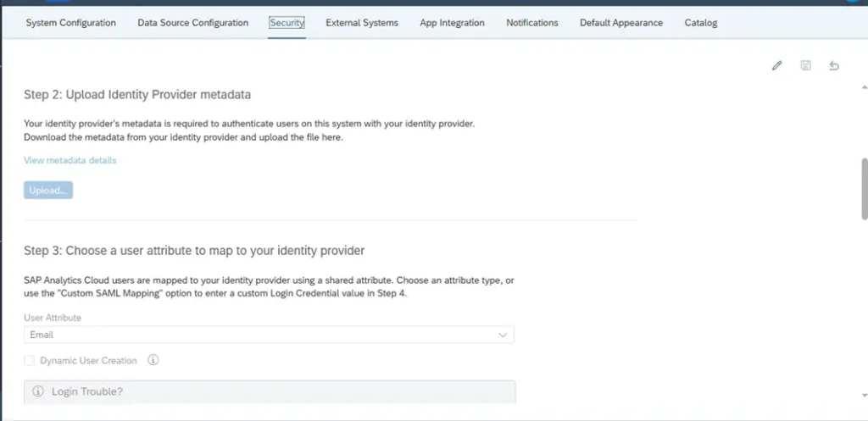Click the pencil edit icon
The width and height of the screenshot is (868, 421).
(776, 66)
